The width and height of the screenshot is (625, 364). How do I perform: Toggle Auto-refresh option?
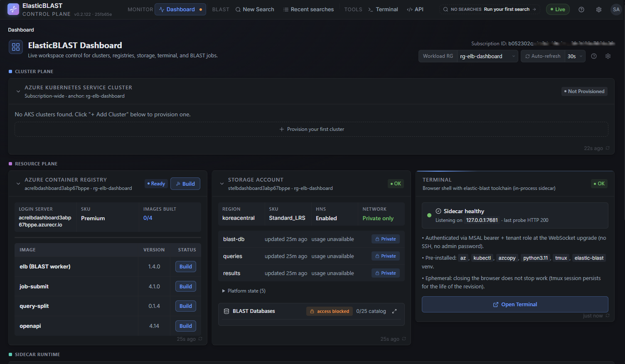point(543,56)
